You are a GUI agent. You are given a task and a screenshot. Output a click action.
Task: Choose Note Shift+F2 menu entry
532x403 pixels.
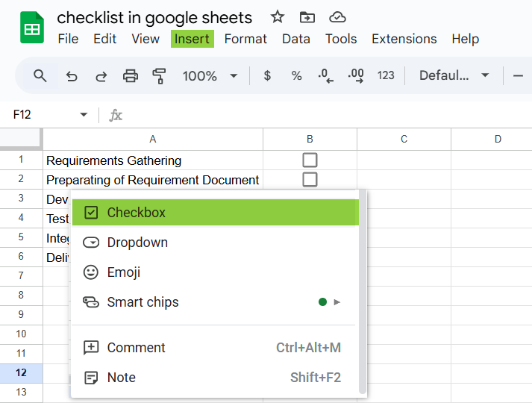[216, 378]
